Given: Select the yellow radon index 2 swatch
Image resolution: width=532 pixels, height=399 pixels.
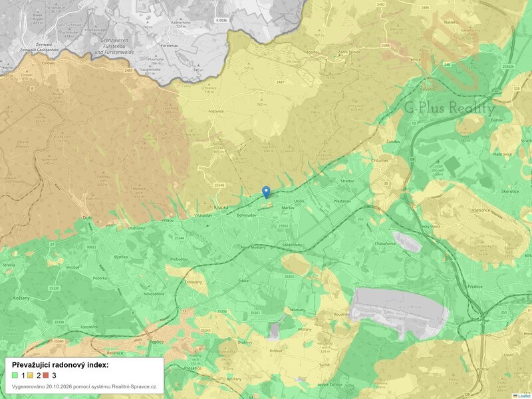Looking at the screenshot, I should click(x=30, y=375).
